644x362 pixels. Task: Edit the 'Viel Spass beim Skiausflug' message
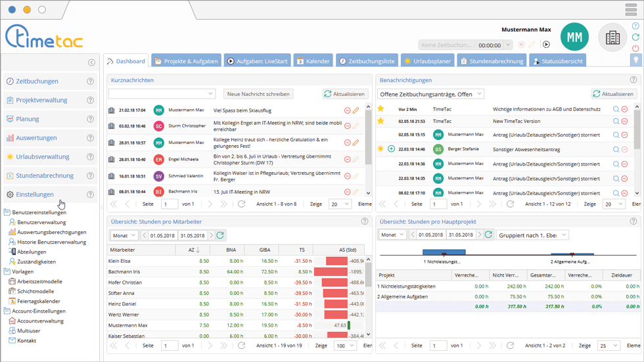(x=356, y=110)
